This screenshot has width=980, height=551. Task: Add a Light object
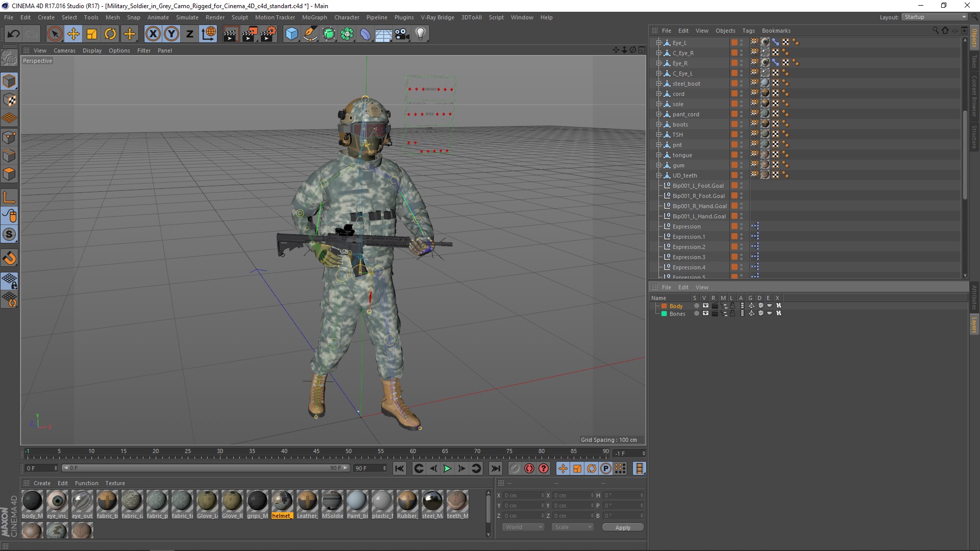(421, 34)
